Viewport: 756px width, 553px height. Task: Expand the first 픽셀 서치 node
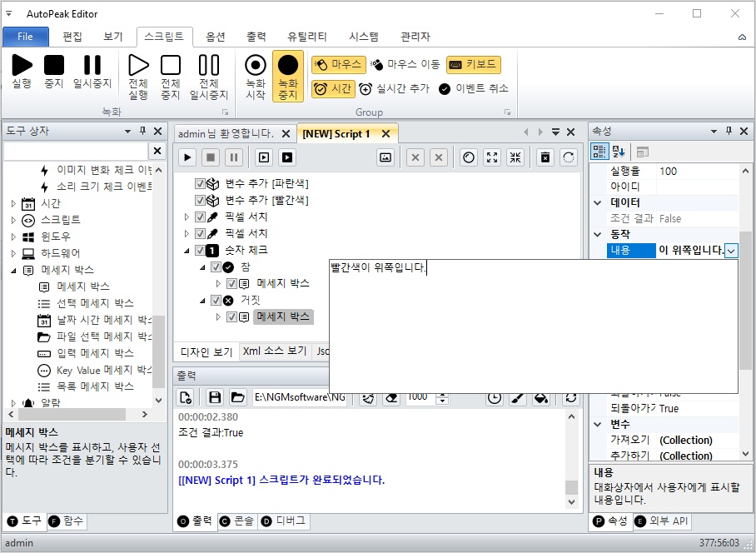click(187, 217)
